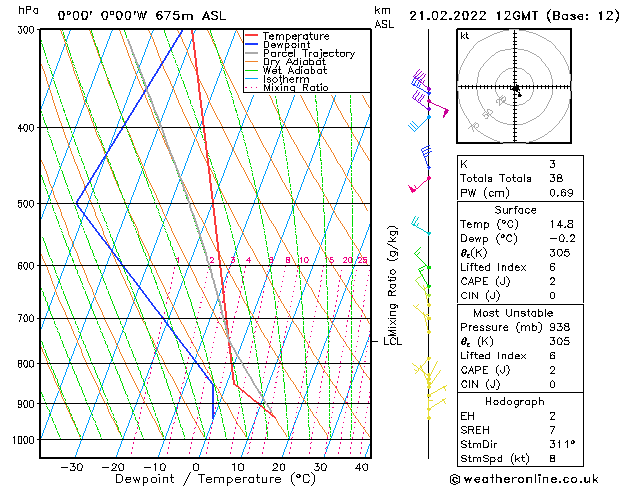Click the hodograph kt label
The height and width of the screenshot is (486, 629).
(465, 36)
